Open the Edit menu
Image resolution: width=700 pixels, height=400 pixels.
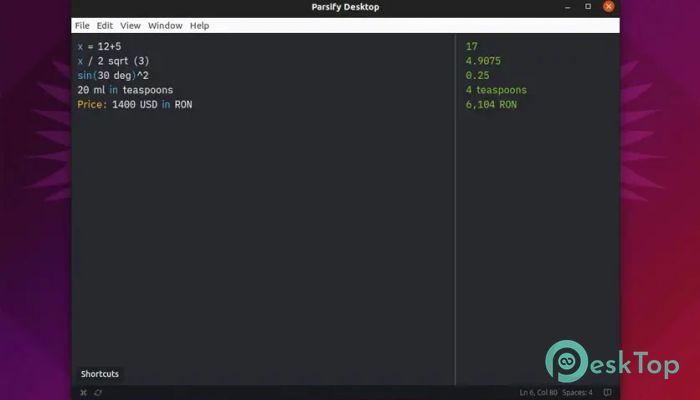pyautogui.click(x=105, y=25)
